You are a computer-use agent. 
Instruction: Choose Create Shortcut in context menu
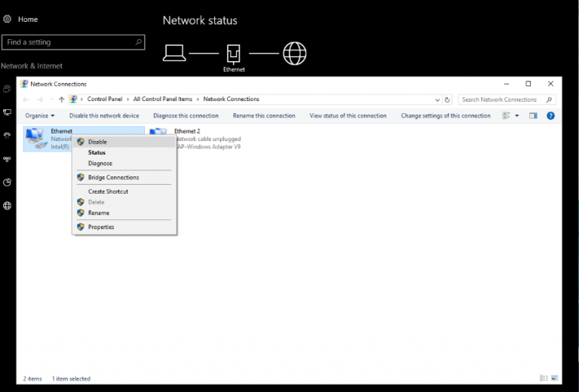point(124,191)
